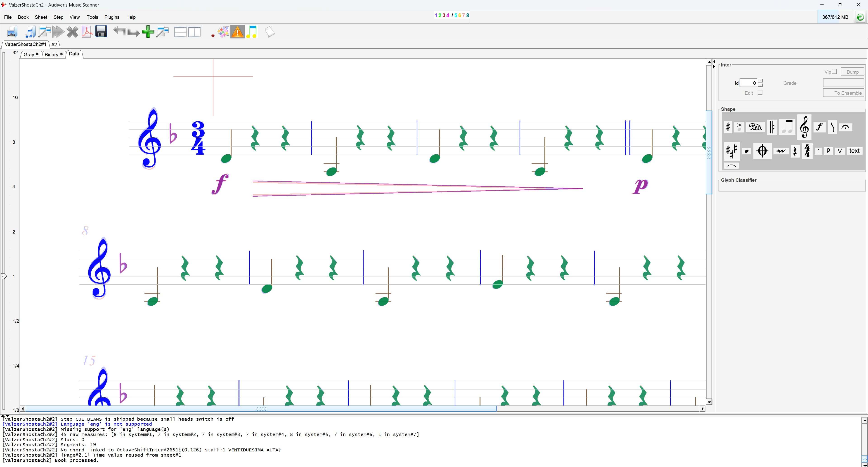The width and height of the screenshot is (868, 467).
Task: Select the forte dynamics shape family
Action: [819, 127]
